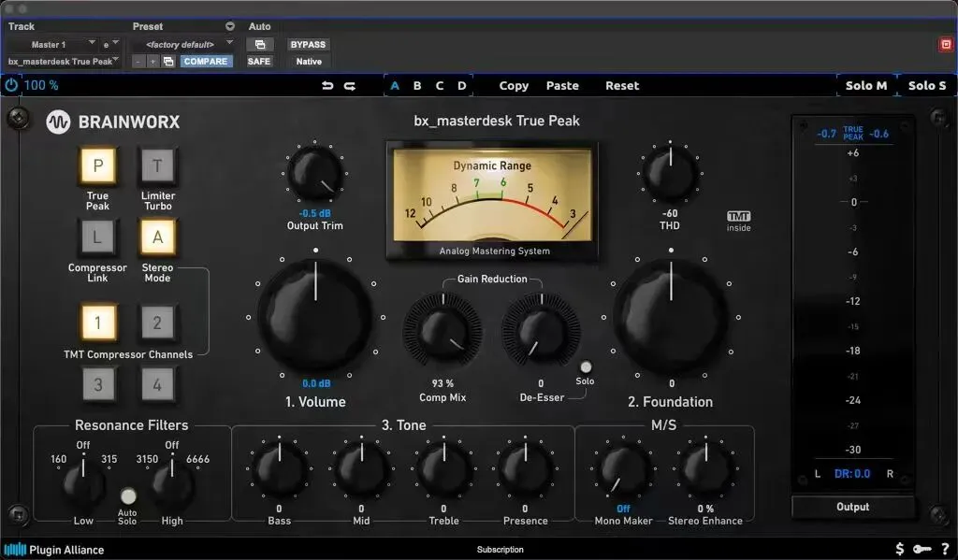Viewport: 958px width, 560px height.
Task: Click the Native button
Action: (x=309, y=62)
